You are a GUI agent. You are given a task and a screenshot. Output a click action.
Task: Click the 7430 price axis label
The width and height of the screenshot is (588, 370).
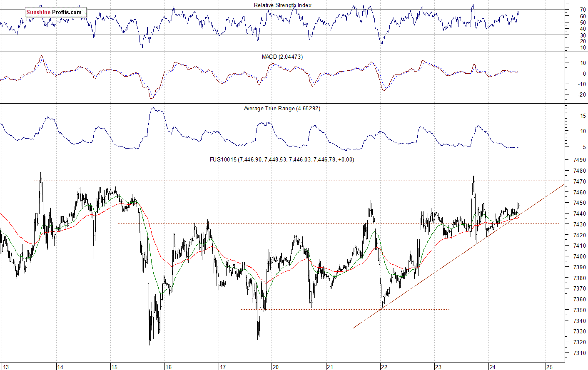pos(580,224)
